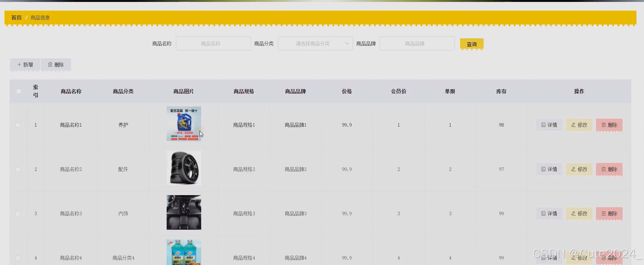Click the 会员价 column header

point(399,91)
